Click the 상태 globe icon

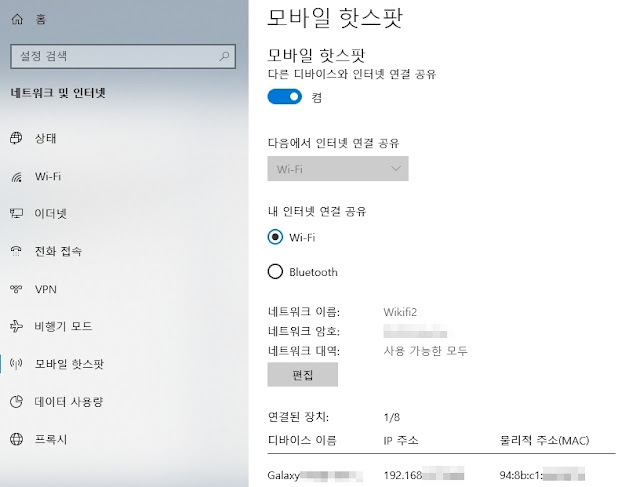coord(16,138)
